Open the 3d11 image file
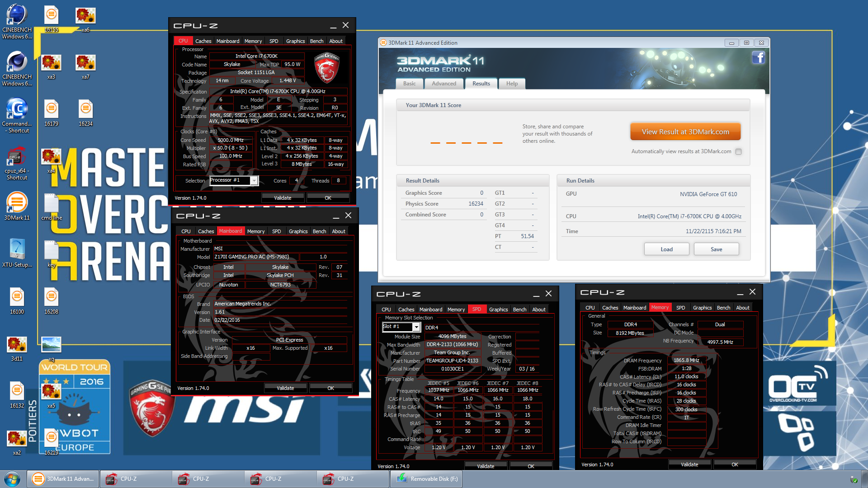This screenshot has width=868, height=488. [17, 348]
